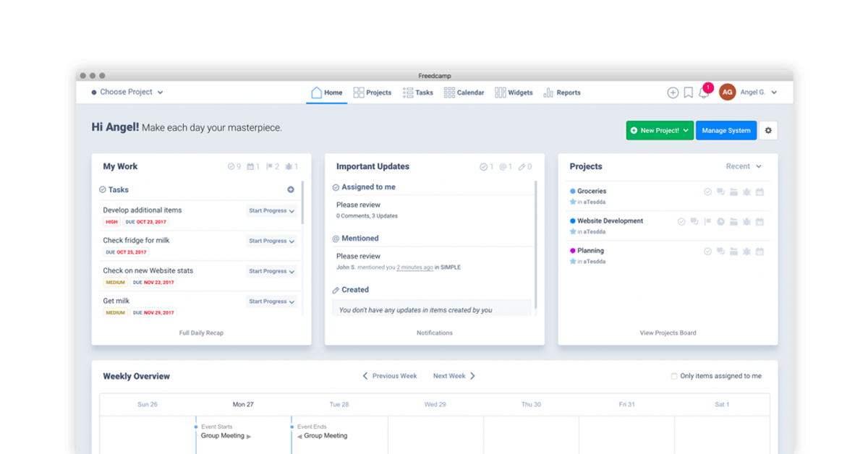This screenshot has width=868, height=454.
Task: Click the Manage System button
Action: click(x=726, y=131)
